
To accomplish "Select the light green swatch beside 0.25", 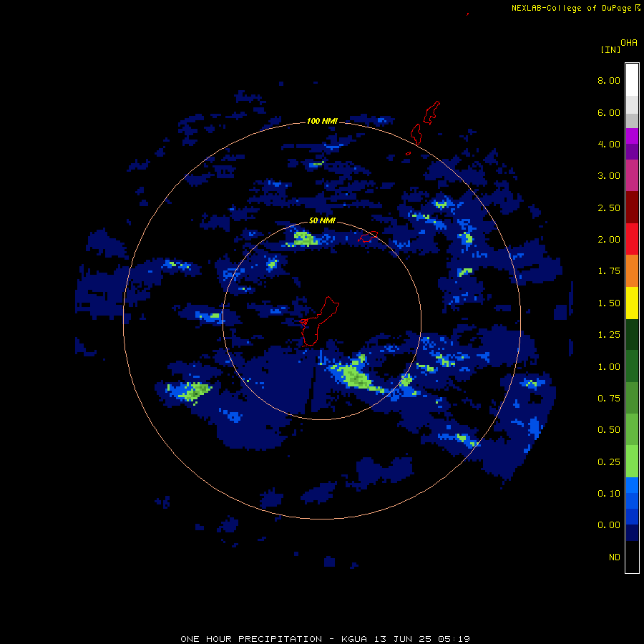I will click(x=632, y=462).
